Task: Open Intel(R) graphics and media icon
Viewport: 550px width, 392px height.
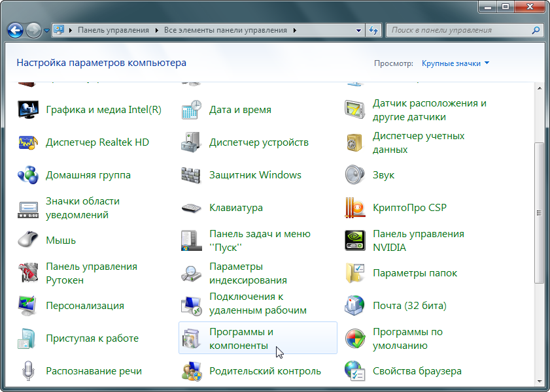Action: tap(28, 110)
